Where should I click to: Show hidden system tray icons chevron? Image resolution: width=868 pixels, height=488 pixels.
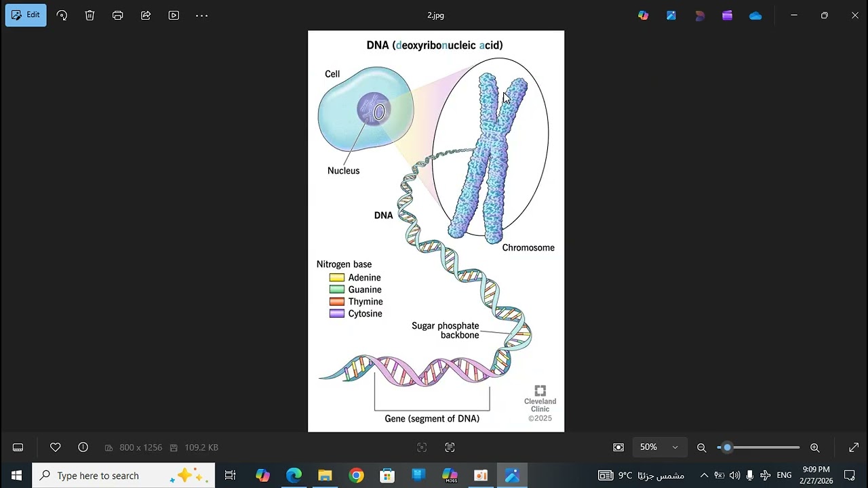(704, 475)
